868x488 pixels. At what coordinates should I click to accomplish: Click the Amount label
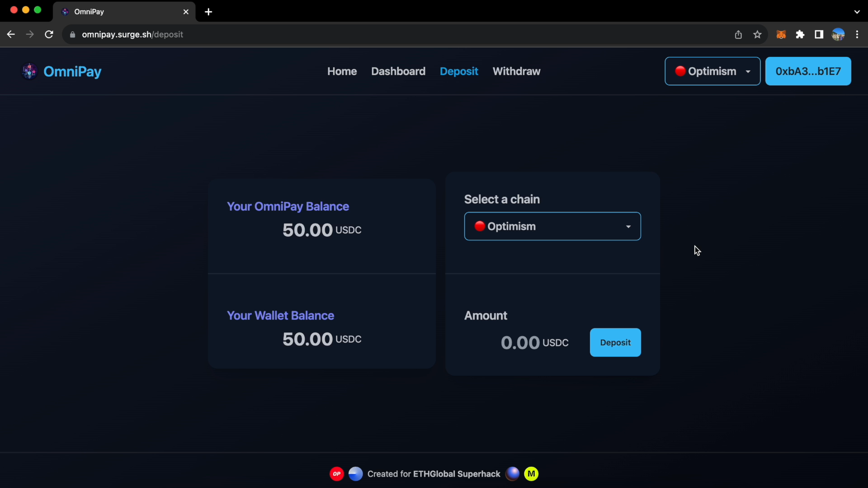pyautogui.click(x=486, y=315)
